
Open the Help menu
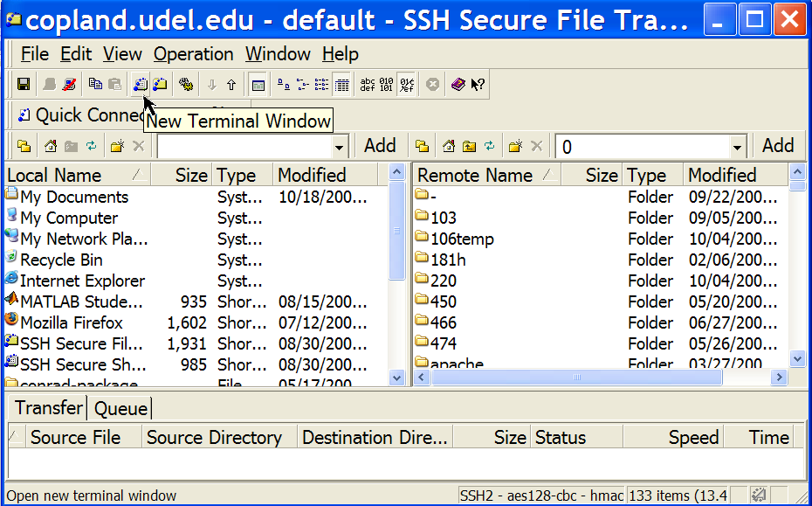pyautogui.click(x=341, y=54)
